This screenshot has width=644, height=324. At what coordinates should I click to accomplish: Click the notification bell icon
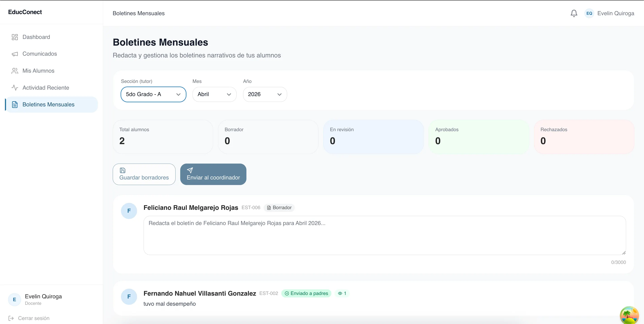tap(574, 13)
